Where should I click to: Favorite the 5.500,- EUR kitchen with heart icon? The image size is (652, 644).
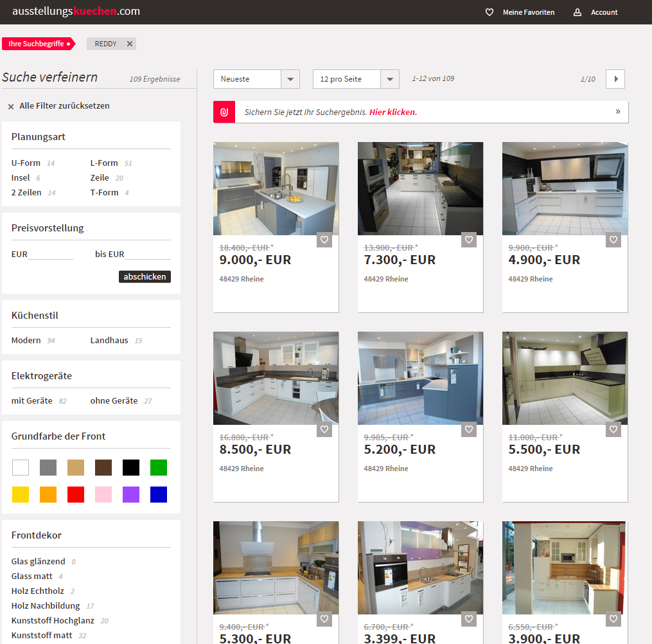point(613,429)
